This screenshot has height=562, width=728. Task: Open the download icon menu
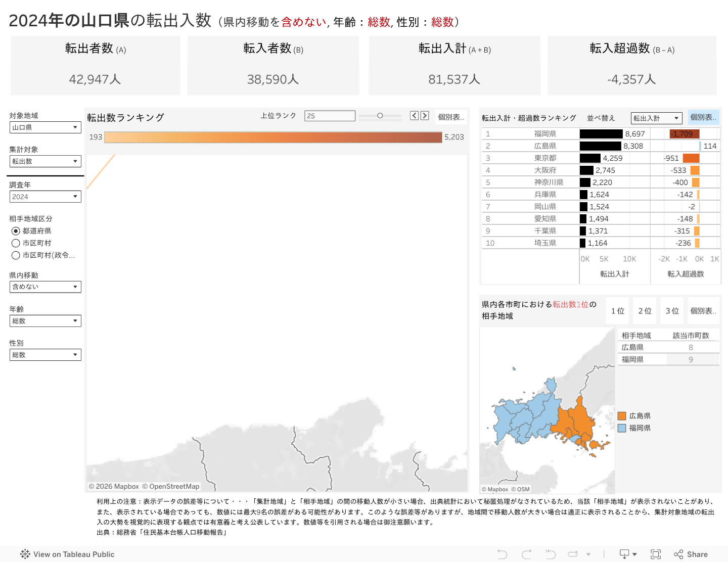[x=627, y=554]
